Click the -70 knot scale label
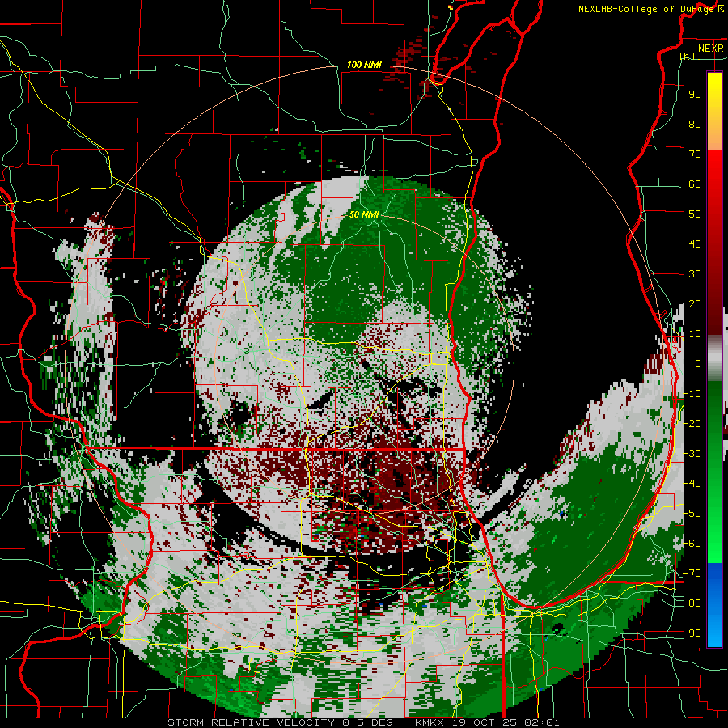Screen dimensions: 728x728 (692, 573)
